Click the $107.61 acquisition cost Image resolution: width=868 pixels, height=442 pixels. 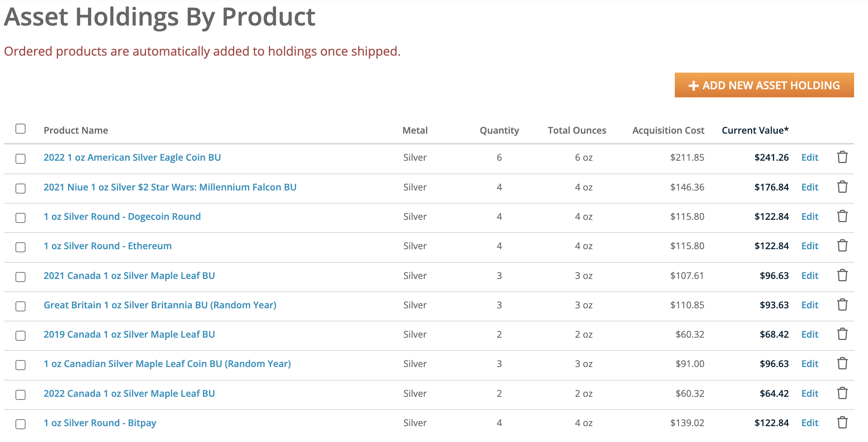[x=687, y=275]
